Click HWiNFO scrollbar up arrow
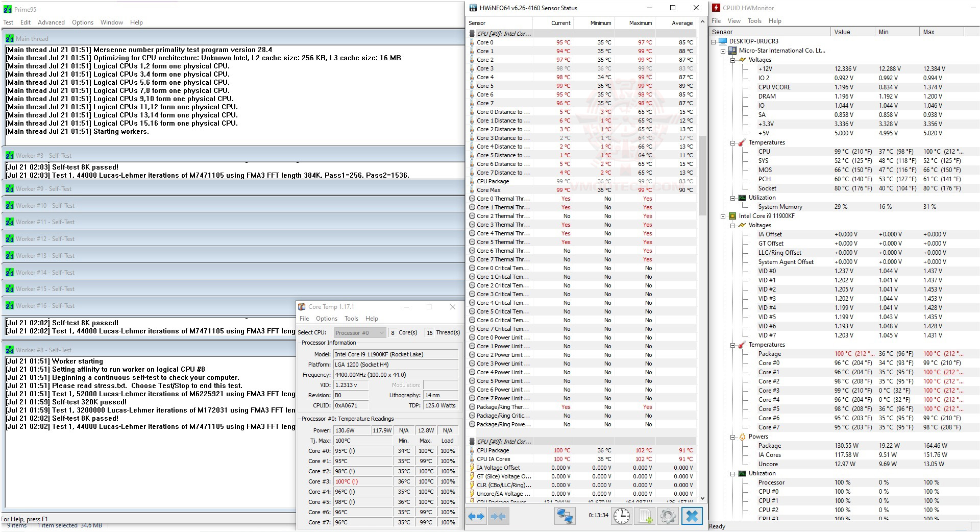 (x=702, y=22)
